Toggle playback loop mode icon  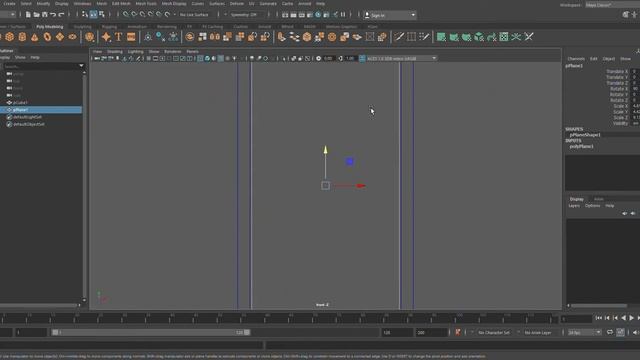610,332
